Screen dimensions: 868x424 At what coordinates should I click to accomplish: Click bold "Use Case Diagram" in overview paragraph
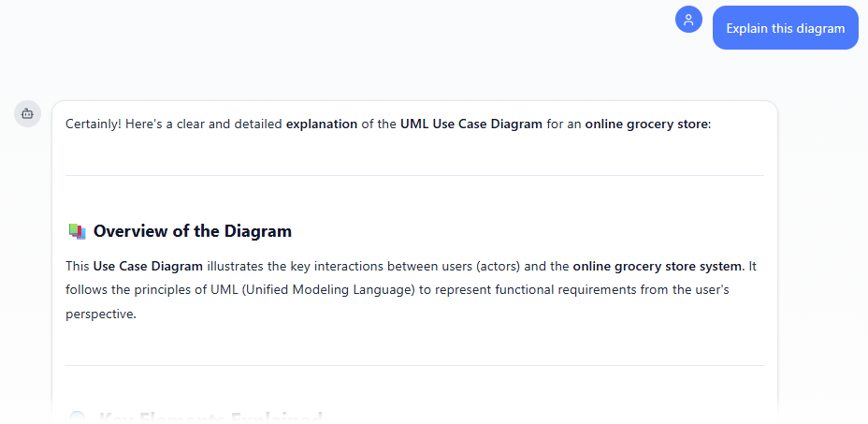148,267
